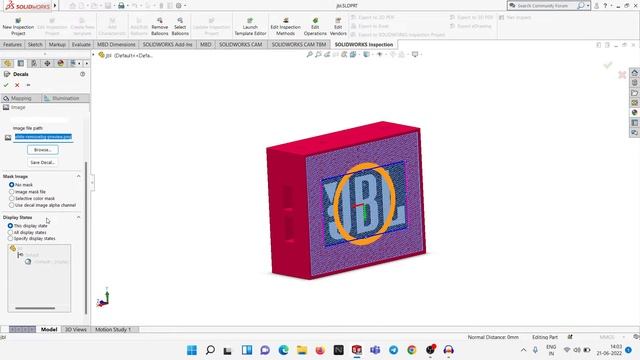Open SOLIDWORKS Resources home icon in task pane
Screen dimensions: 640x360
coord(634,73)
